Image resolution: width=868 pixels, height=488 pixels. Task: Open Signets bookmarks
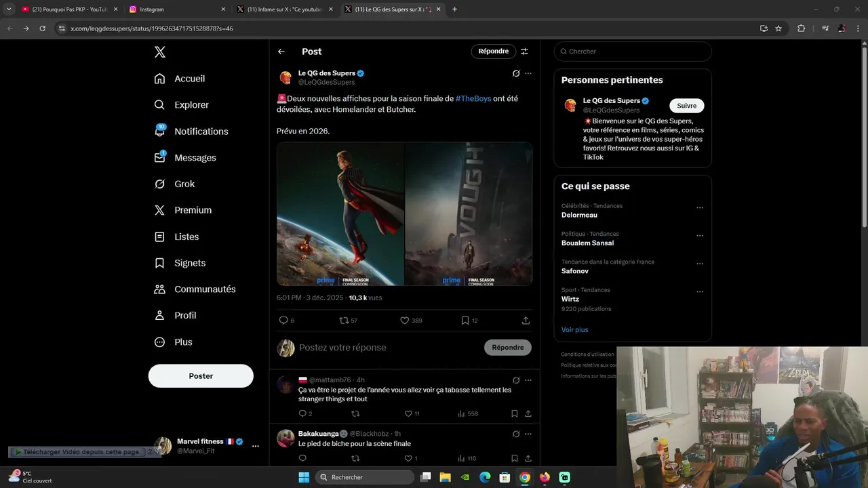tap(180, 263)
